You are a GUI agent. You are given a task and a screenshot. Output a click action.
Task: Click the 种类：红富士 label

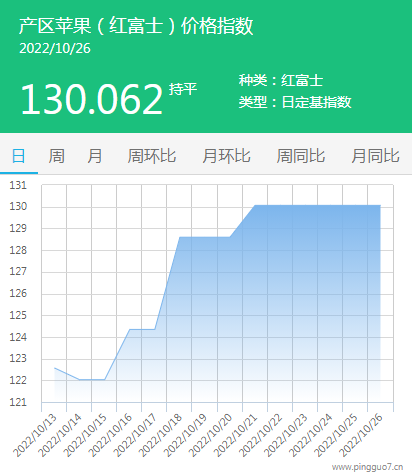coord(281,80)
